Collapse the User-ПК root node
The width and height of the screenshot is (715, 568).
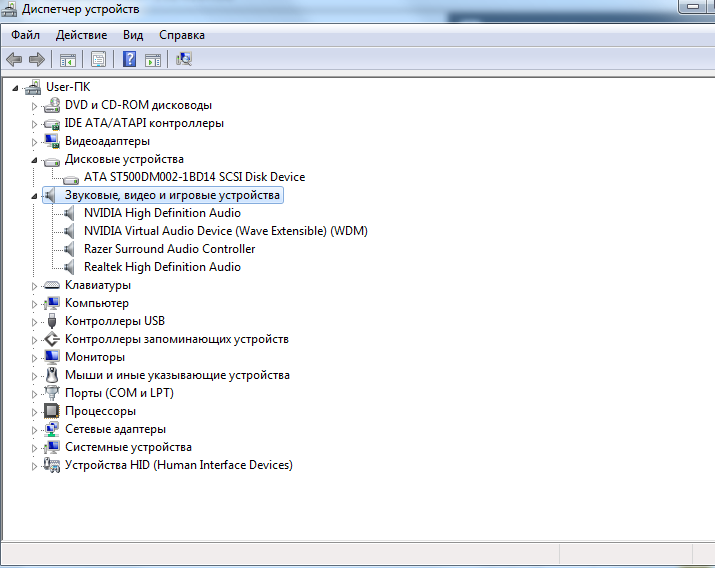[x=15, y=88]
